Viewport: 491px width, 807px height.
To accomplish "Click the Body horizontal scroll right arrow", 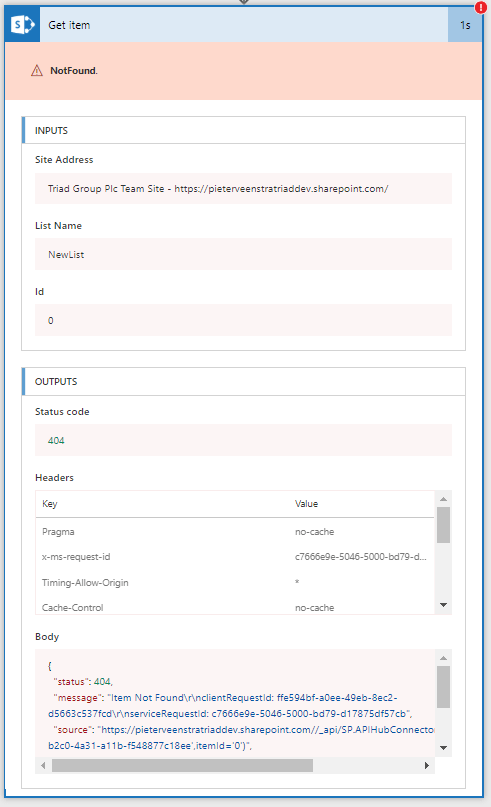I will coord(427,765).
